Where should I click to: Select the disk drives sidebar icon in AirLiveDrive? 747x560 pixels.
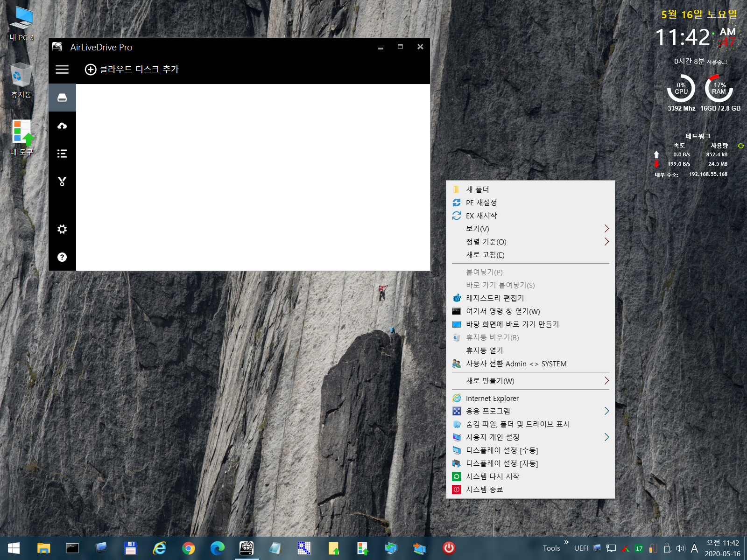click(x=62, y=98)
